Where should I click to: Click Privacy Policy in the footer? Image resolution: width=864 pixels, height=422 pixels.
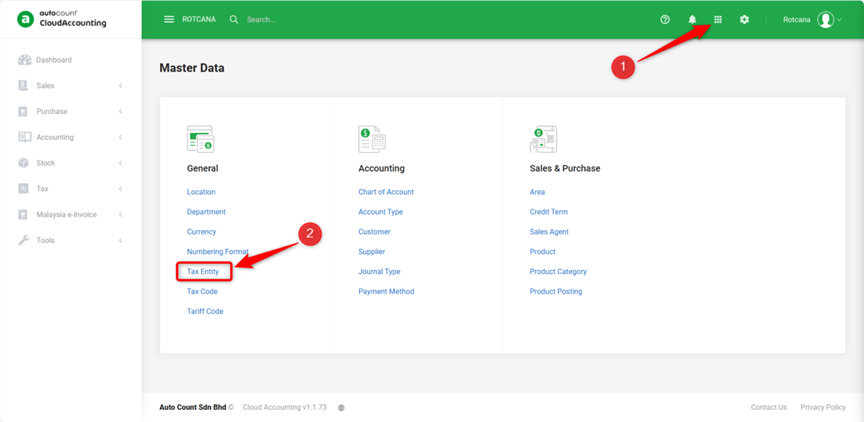tap(823, 407)
